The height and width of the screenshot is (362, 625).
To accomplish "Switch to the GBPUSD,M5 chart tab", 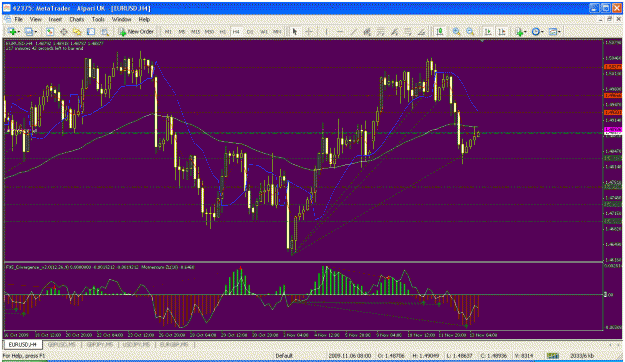I will [61, 344].
